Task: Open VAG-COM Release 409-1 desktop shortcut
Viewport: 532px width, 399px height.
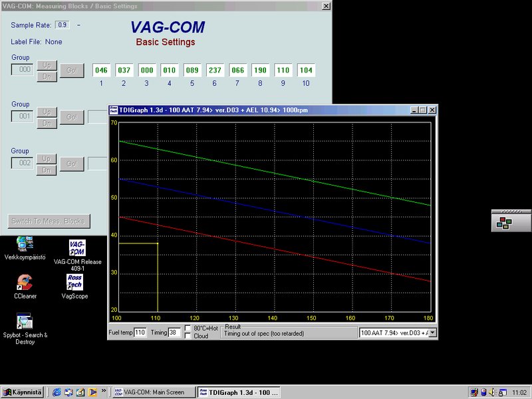Action: click(x=77, y=249)
